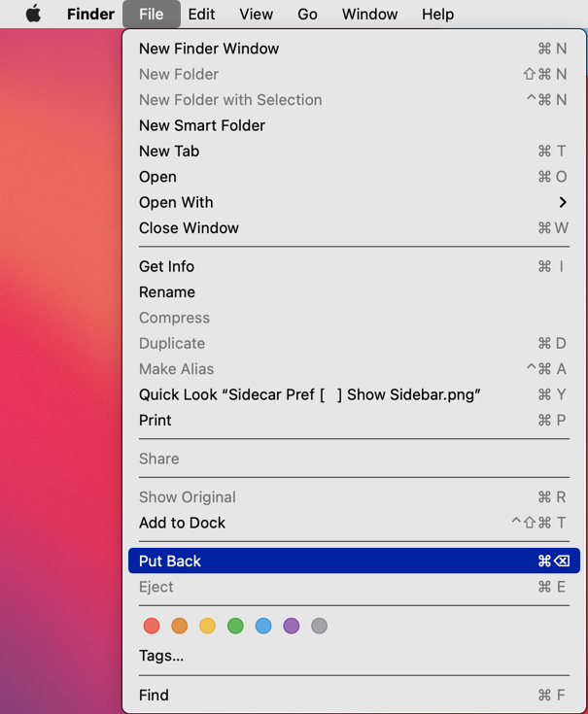The image size is (588, 714).
Task: Select Add to Dock
Action: point(354,523)
